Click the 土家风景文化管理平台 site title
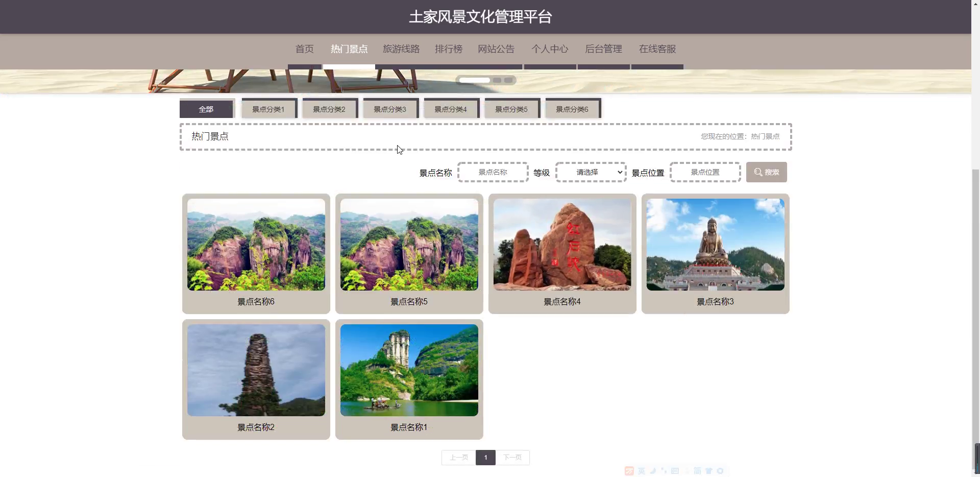The height and width of the screenshot is (477, 980). (480, 17)
